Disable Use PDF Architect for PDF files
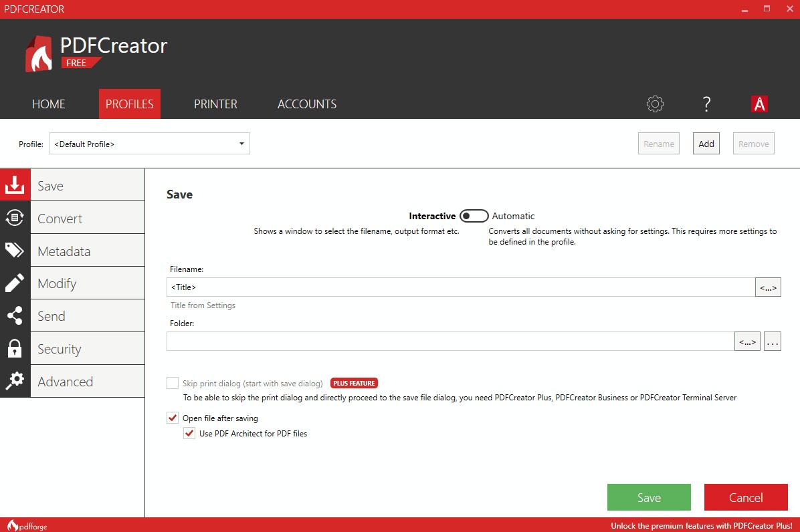Image resolution: width=800 pixels, height=532 pixels. point(189,433)
